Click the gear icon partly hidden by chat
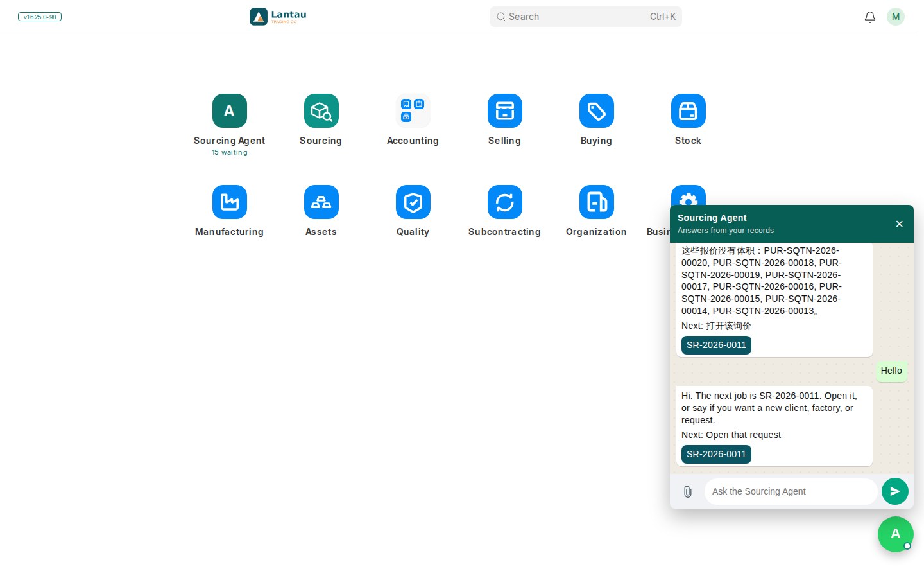This screenshot has width=924, height=578. (x=688, y=195)
